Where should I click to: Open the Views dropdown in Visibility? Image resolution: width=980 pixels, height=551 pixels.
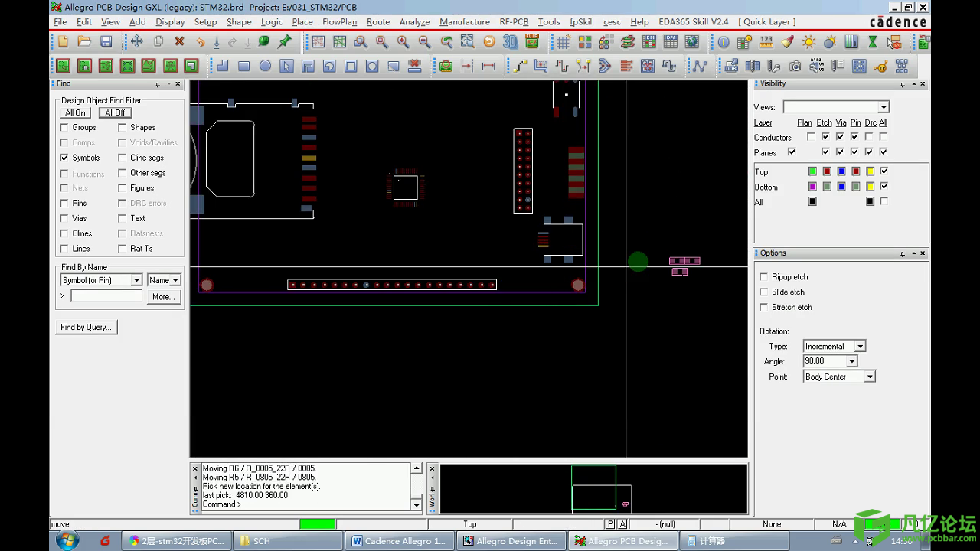coord(884,107)
